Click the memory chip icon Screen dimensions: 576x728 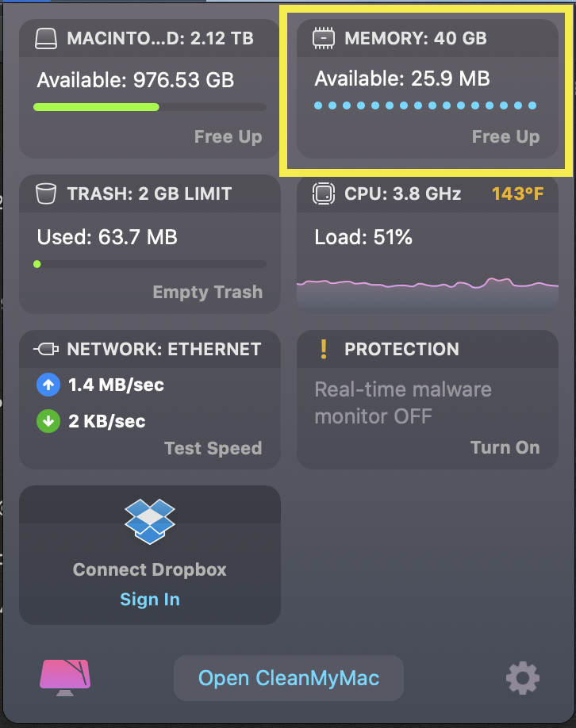tap(323, 38)
